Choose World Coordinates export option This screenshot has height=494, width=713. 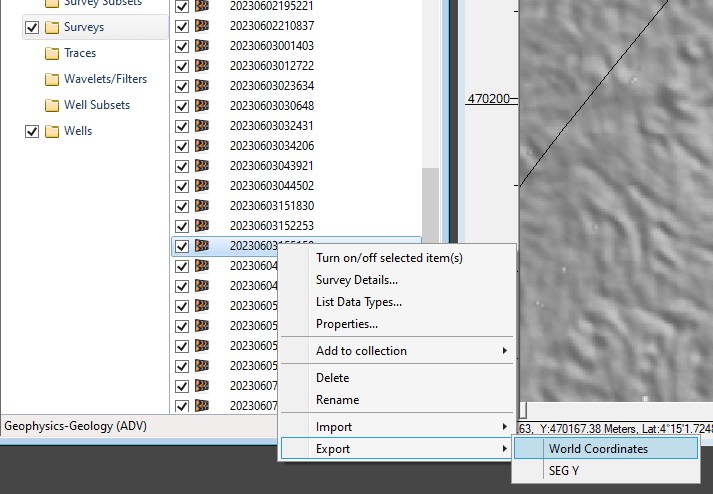(598, 449)
